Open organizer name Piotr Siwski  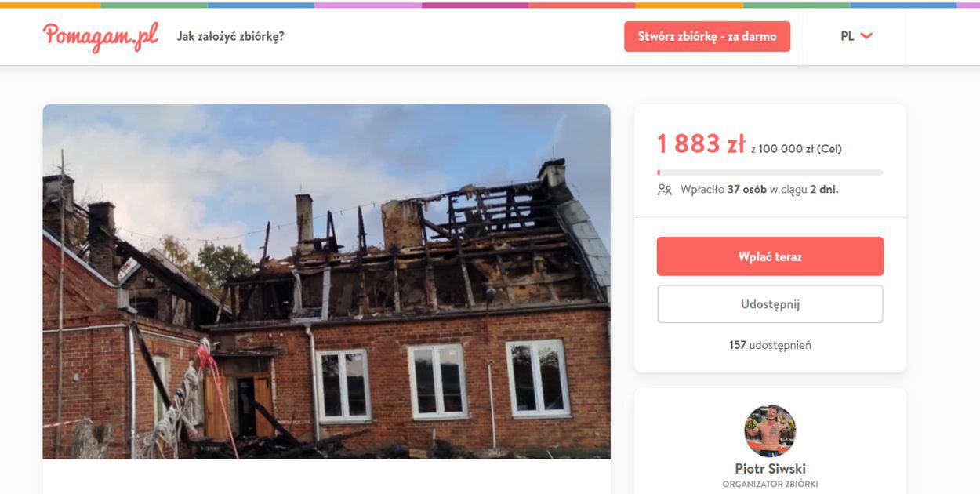[770, 469]
